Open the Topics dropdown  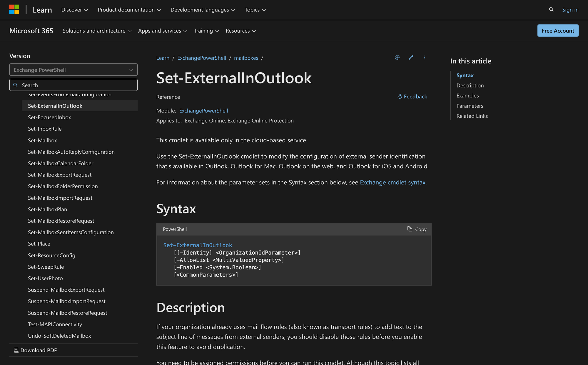(255, 10)
